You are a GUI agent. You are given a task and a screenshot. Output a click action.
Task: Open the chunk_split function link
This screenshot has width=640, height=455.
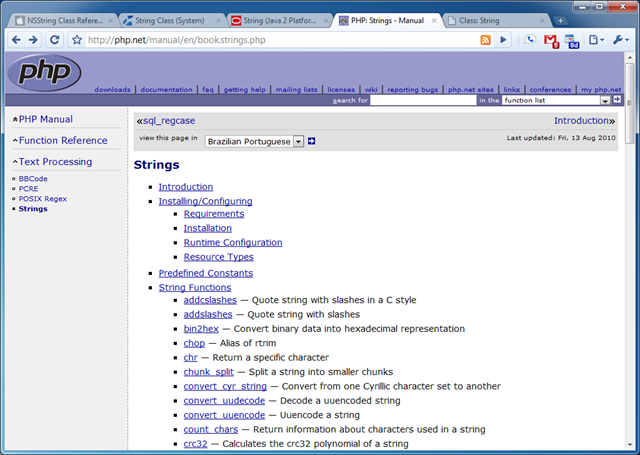(x=209, y=372)
